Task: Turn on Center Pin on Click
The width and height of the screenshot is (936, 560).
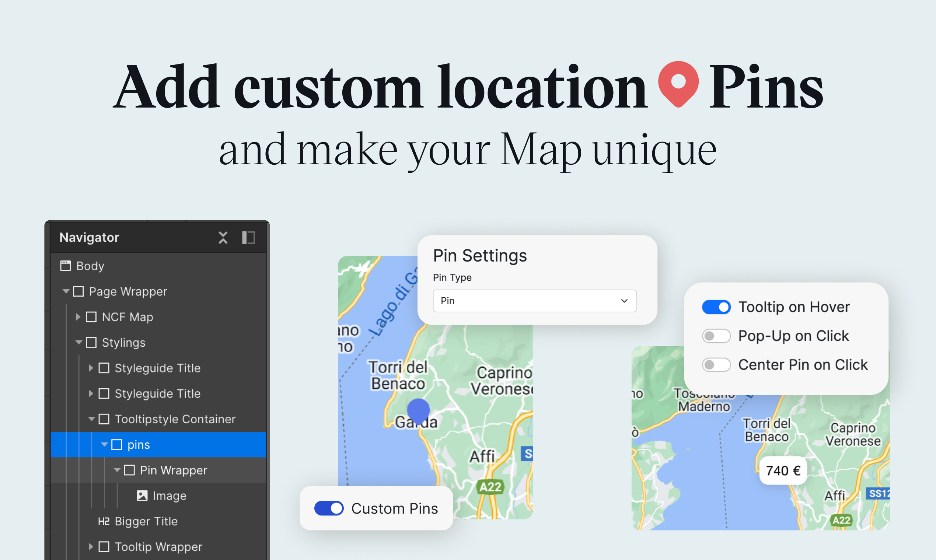Action: [x=716, y=364]
